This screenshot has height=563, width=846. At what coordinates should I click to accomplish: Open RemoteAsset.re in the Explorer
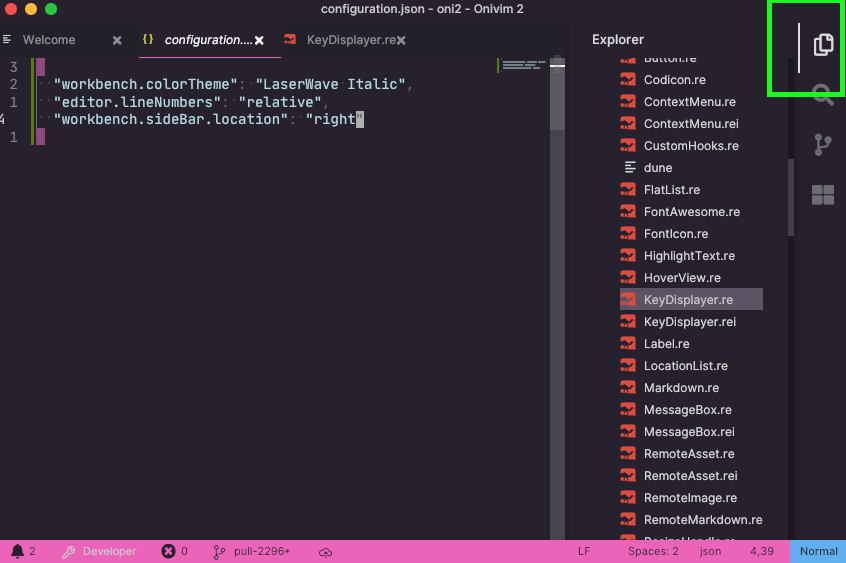689,454
